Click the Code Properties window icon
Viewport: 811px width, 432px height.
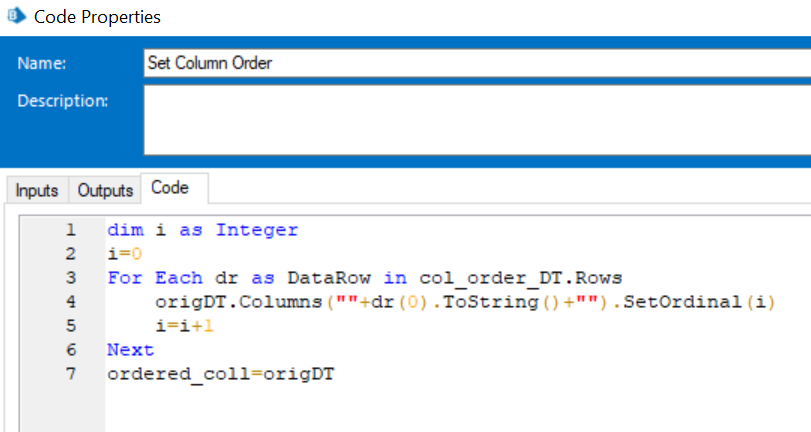pos(16,16)
